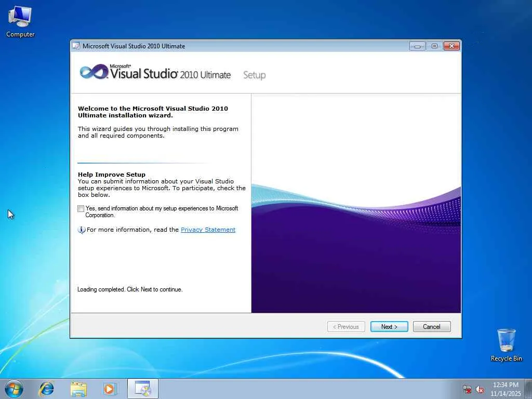Select the Visual Studio setup taskbar button

coord(143,389)
